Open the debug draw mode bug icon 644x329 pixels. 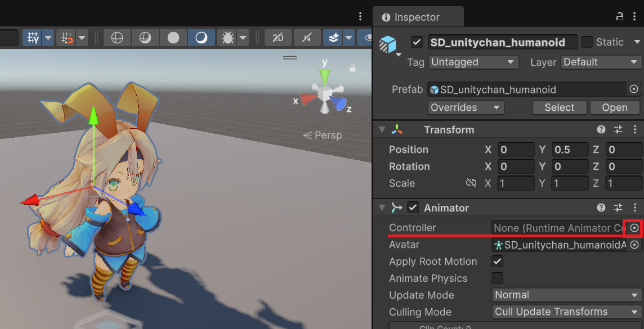229,38
